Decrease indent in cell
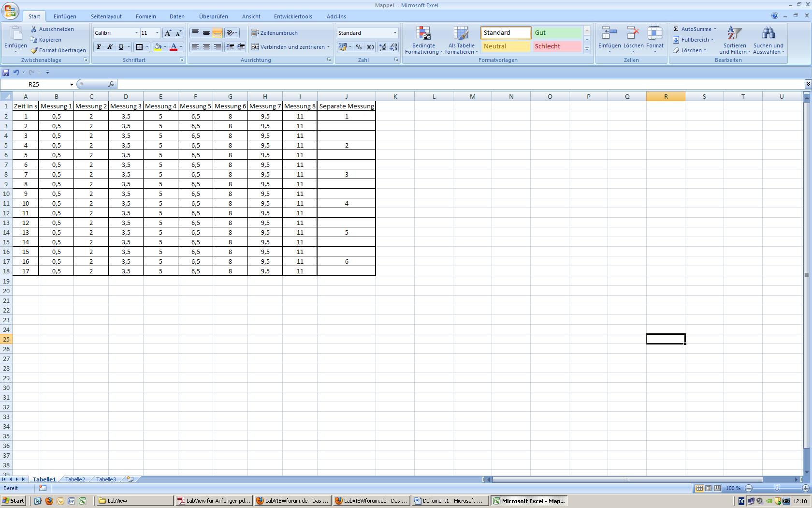 pyautogui.click(x=230, y=47)
